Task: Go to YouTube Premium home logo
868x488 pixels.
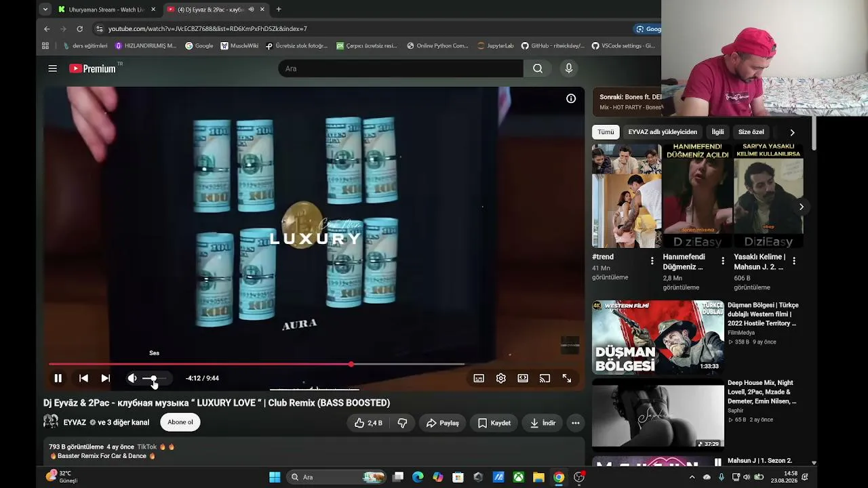Action: tap(92, 68)
